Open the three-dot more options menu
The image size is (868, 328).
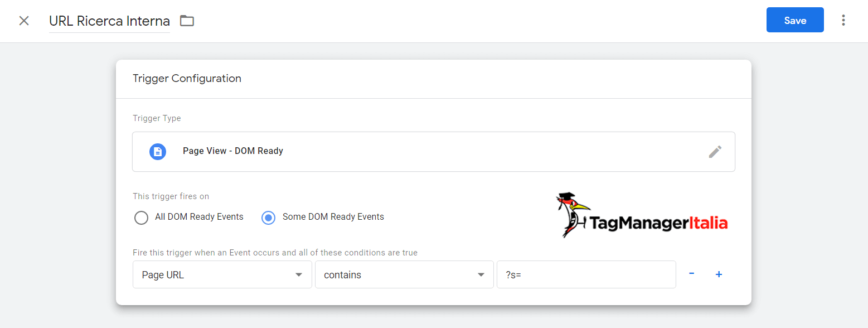843,20
